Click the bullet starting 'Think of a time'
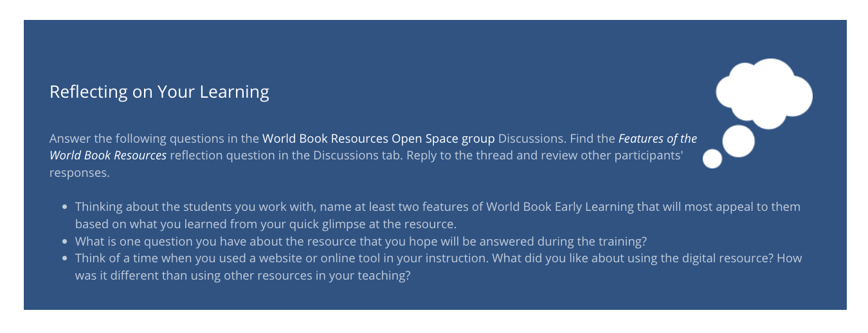868x333 pixels. pyautogui.click(x=439, y=267)
